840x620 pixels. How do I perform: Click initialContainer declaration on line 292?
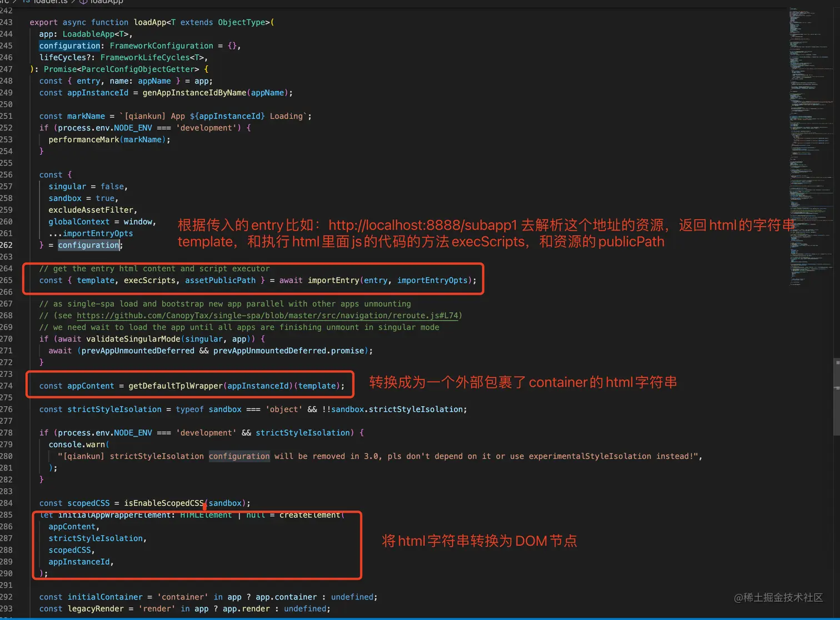click(x=105, y=597)
